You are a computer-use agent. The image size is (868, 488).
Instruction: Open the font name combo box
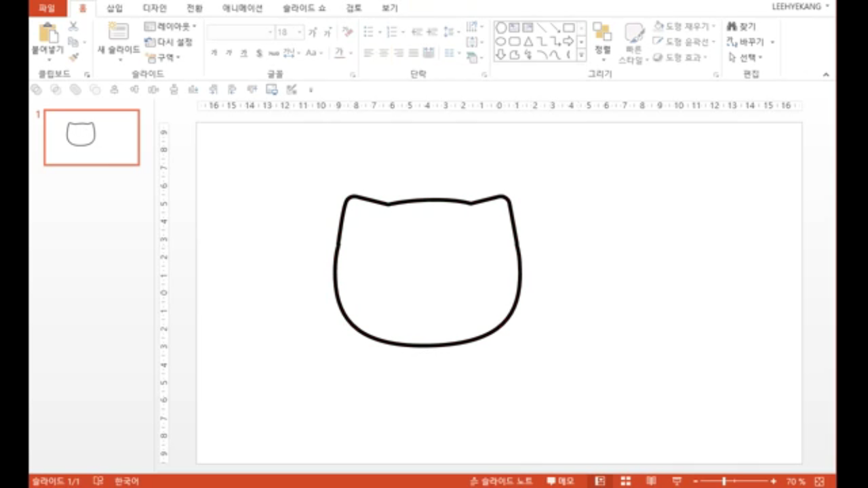point(240,32)
